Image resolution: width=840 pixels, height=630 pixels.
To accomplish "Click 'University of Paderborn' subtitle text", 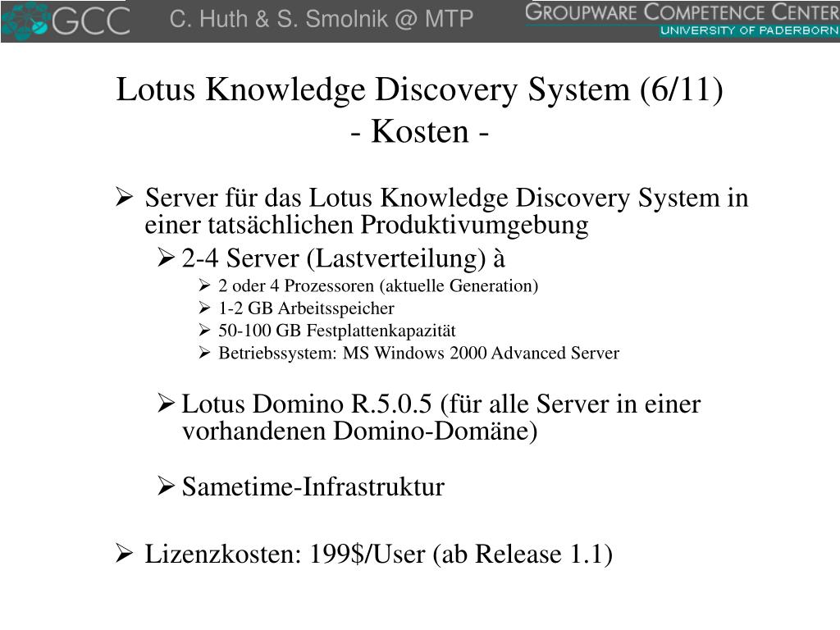I will point(750,31).
